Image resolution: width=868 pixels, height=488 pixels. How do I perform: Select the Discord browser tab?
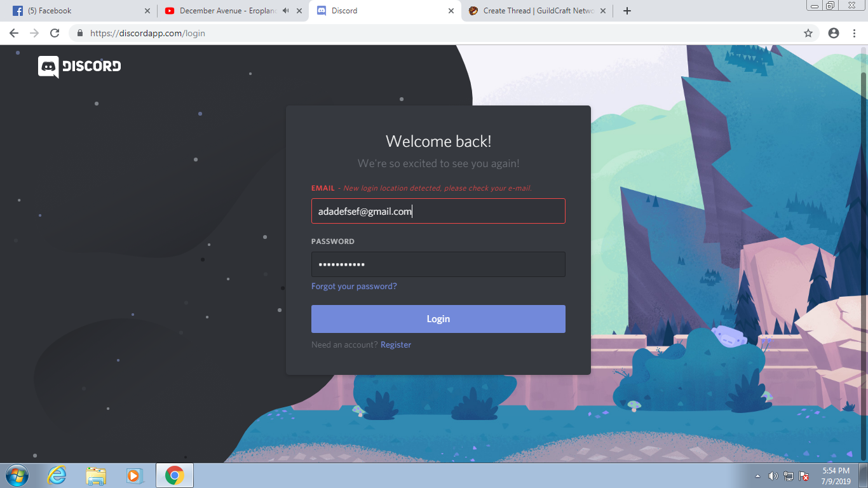tap(385, 11)
